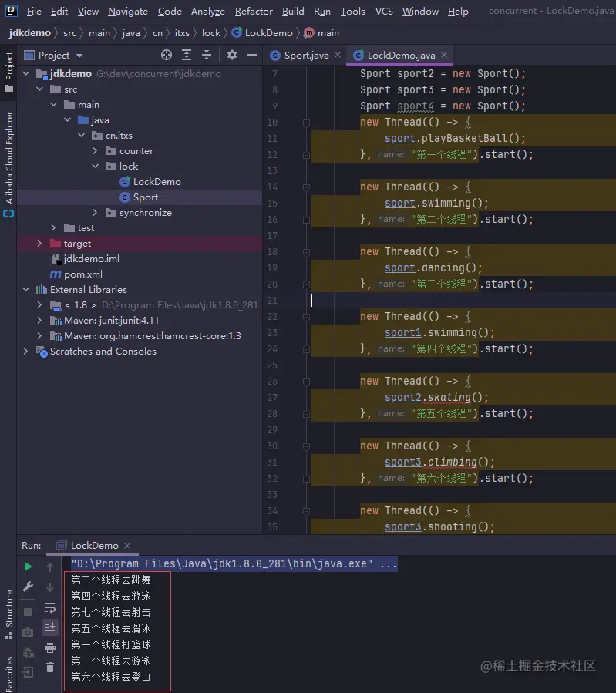616x693 pixels.
Task: Click fold toggle at line 30
Action: pos(306,446)
